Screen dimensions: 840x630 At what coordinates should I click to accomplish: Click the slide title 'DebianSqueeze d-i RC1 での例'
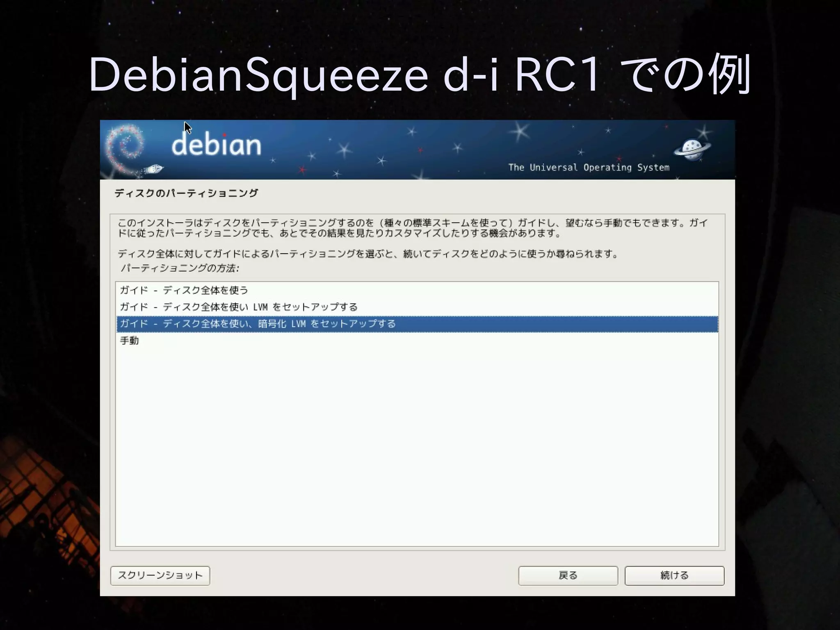pyautogui.click(x=420, y=75)
